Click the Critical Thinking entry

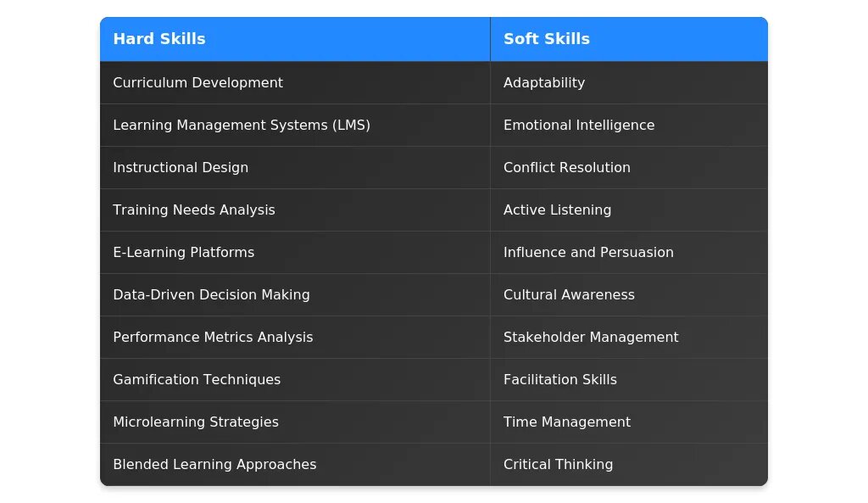(558, 465)
